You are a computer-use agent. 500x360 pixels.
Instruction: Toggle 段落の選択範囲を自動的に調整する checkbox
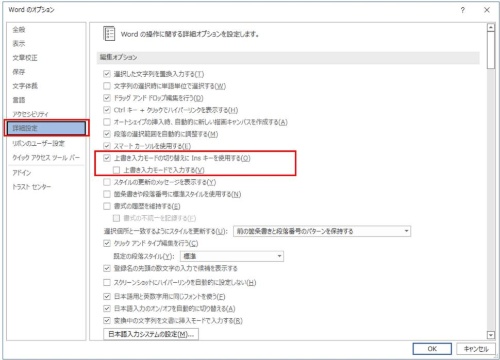point(107,134)
